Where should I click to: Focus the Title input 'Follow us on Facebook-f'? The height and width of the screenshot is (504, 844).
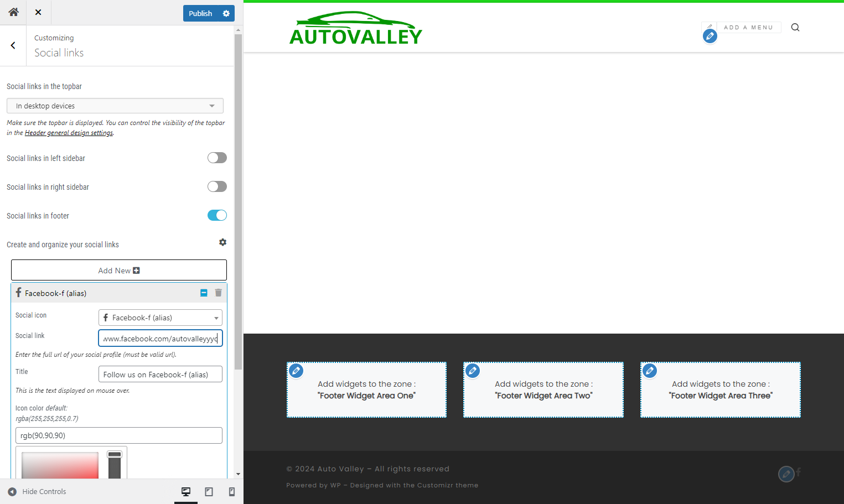click(160, 374)
